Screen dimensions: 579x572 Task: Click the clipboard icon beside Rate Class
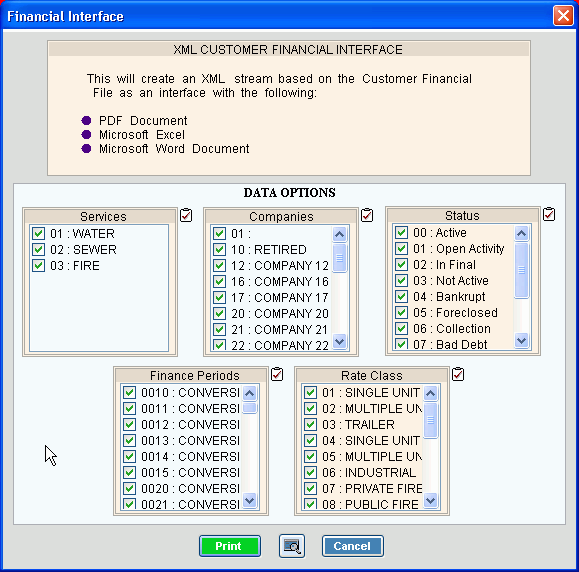pyautogui.click(x=458, y=374)
